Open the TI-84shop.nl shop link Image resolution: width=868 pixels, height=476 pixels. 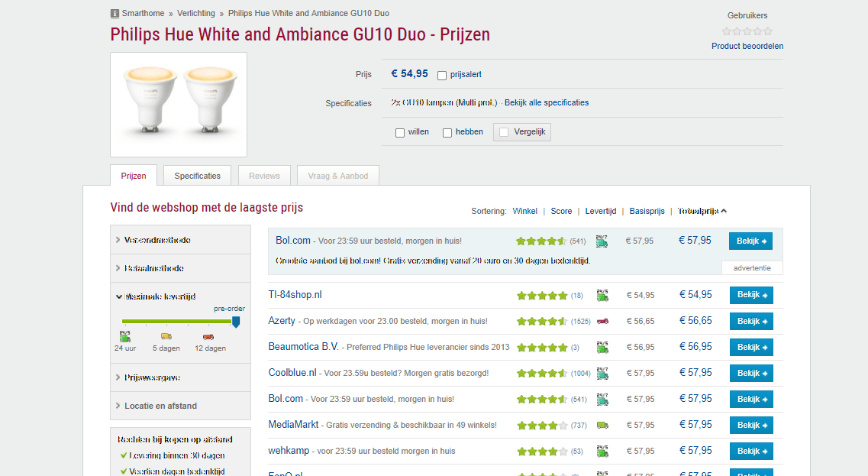295,295
